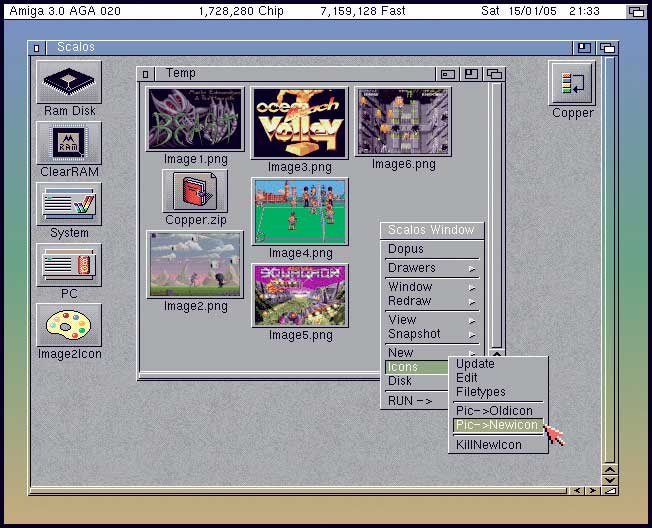This screenshot has width=652, height=528.
Task: Click the Temp window title bar
Action: point(294,74)
